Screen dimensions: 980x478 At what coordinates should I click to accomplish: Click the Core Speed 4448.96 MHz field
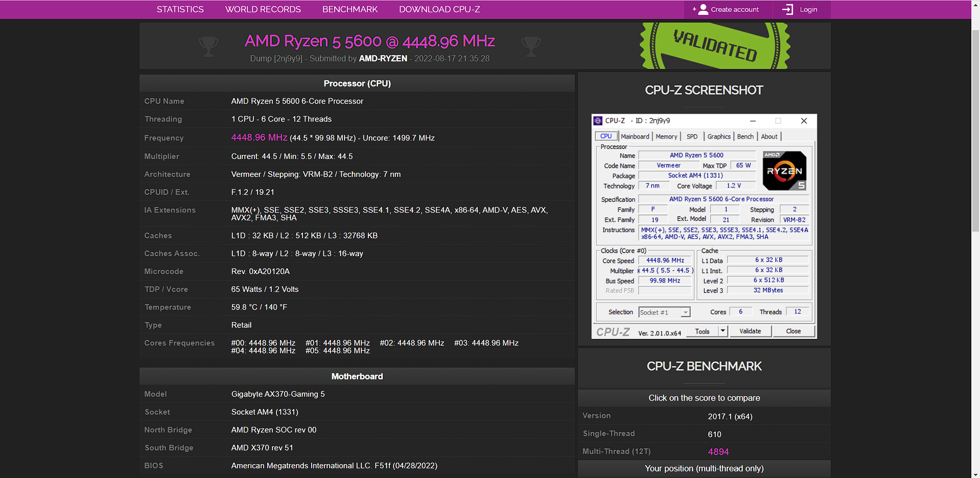pos(665,260)
